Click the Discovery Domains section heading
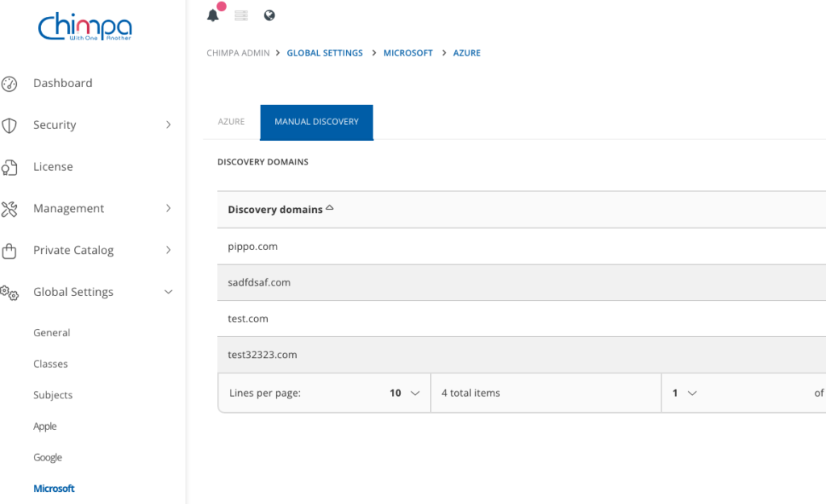The image size is (826, 504). [x=263, y=162]
